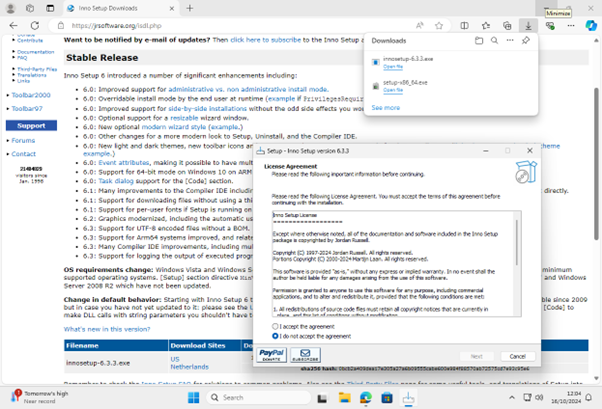Click "See more" in Downloads
This screenshot has height=409, width=602.
coord(385,107)
